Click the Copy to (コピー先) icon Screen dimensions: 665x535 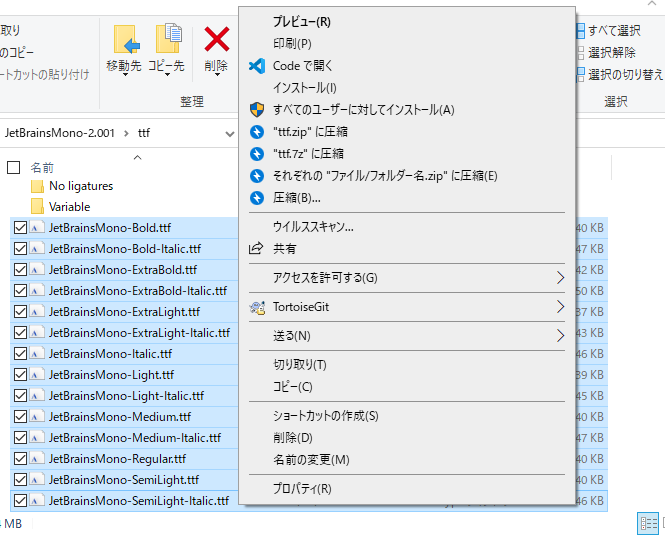[168, 39]
